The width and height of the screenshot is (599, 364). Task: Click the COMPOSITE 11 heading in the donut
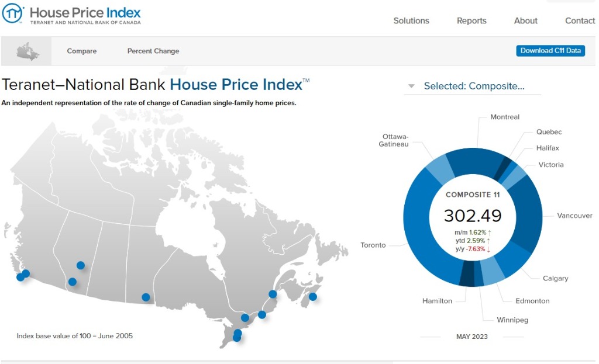[x=473, y=195]
